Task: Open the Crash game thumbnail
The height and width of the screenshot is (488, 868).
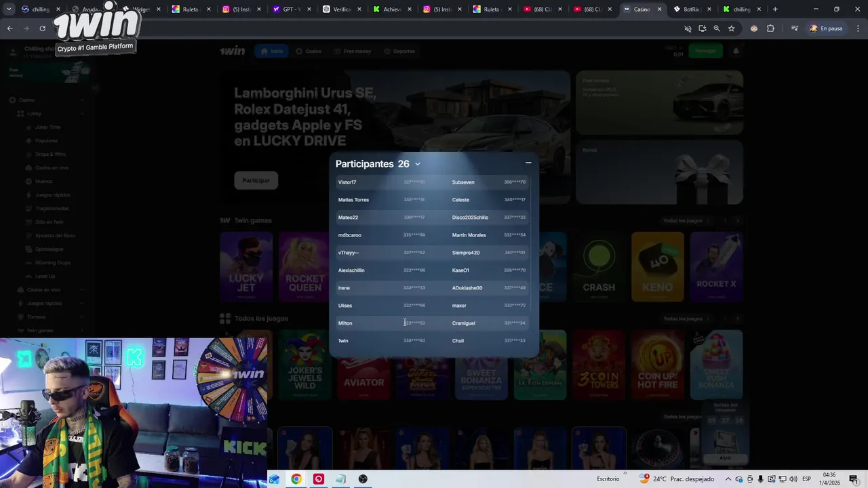Action: tap(599, 267)
